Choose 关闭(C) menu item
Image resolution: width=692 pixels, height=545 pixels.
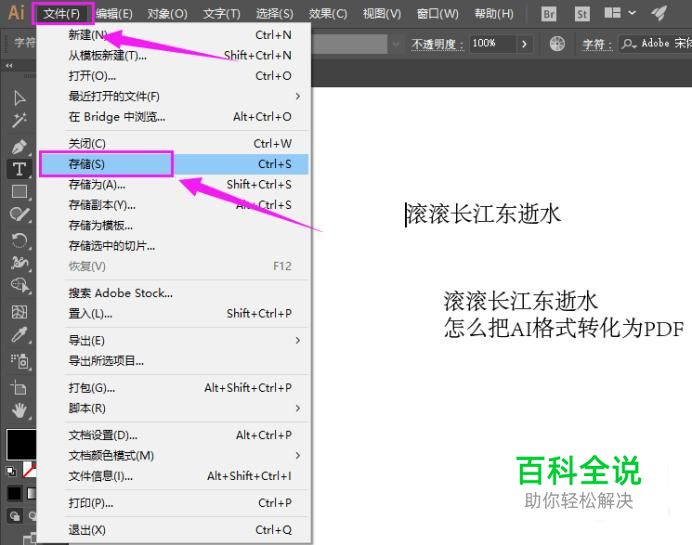coord(174,143)
